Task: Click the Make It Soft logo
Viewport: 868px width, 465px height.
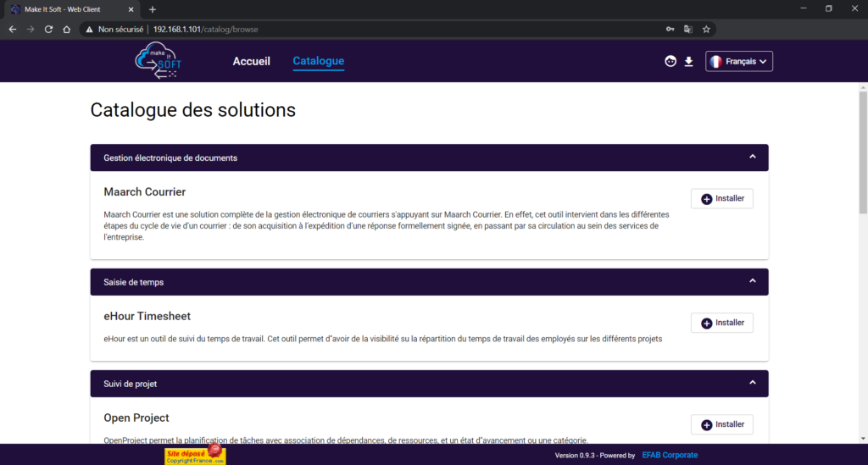Action: tap(158, 61)
